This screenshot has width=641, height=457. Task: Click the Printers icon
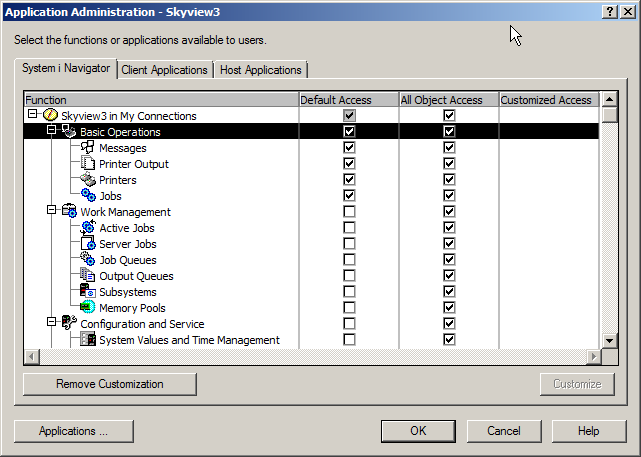[88, 179]
